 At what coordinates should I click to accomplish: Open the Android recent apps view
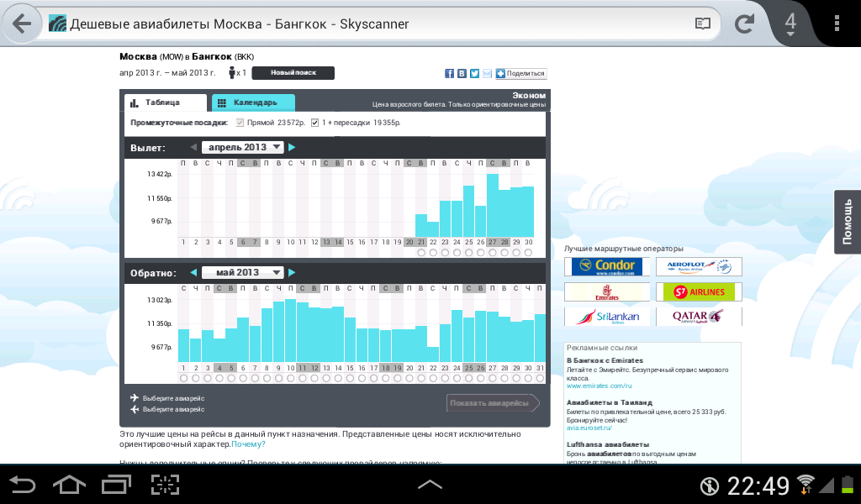click(x=116, y=485)
